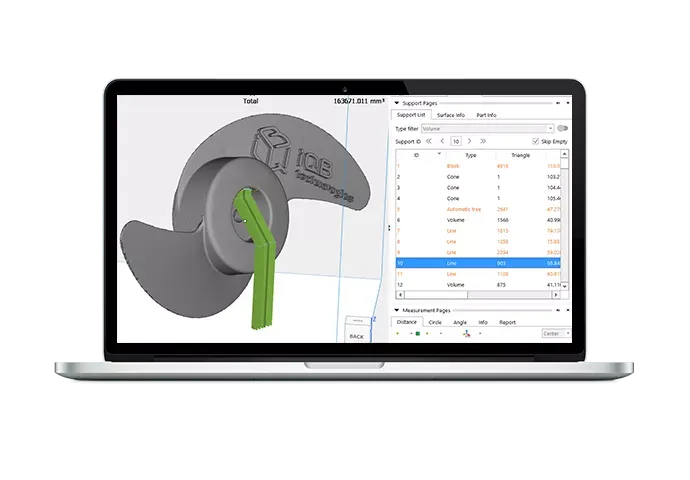Open the dropdown arrow left of the green square icon
The height and width of the screenshot is (480, 690).
(x=411, y=333)
